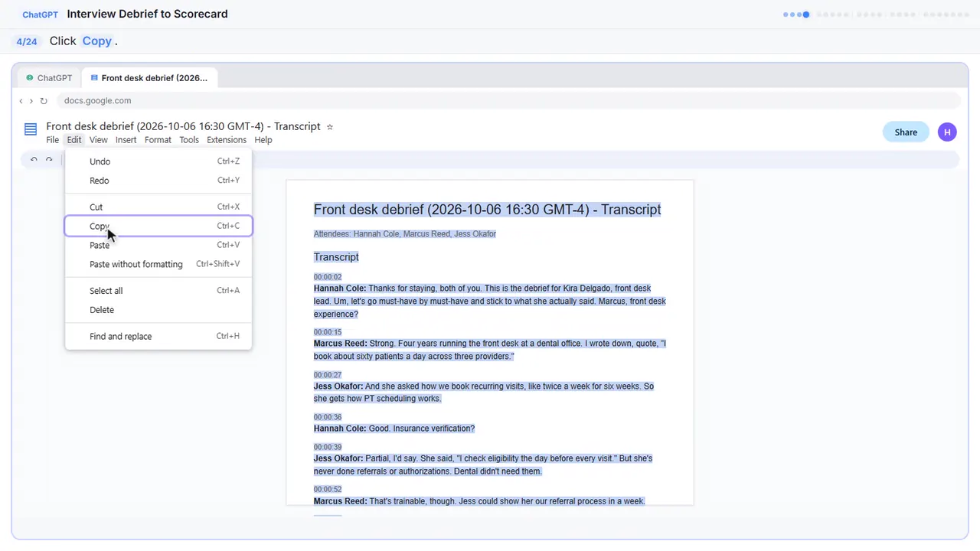This screenshot has width=980, height=551.
Task: Click the ChatGPT badge in the top banner
Action: 41,15
